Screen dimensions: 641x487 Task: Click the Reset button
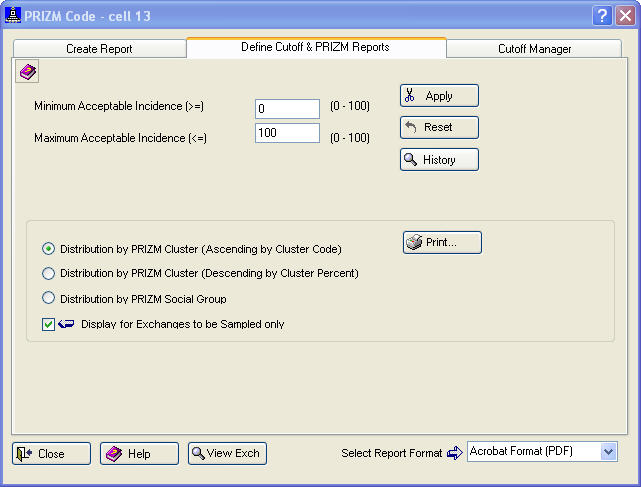[439, 127]
